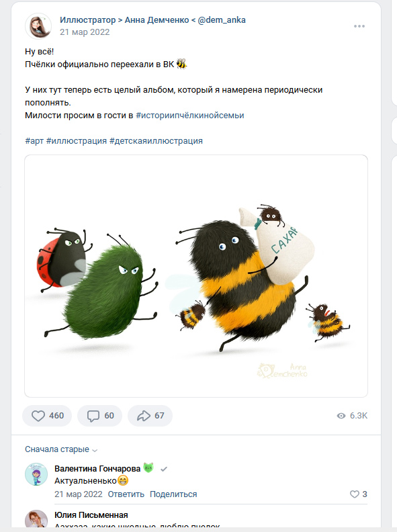The width and height of the screenshot is (397, 532).
Task: Click Валентина Гончарова's avatar
Action: pyautogui.click(x=36, y=474)
